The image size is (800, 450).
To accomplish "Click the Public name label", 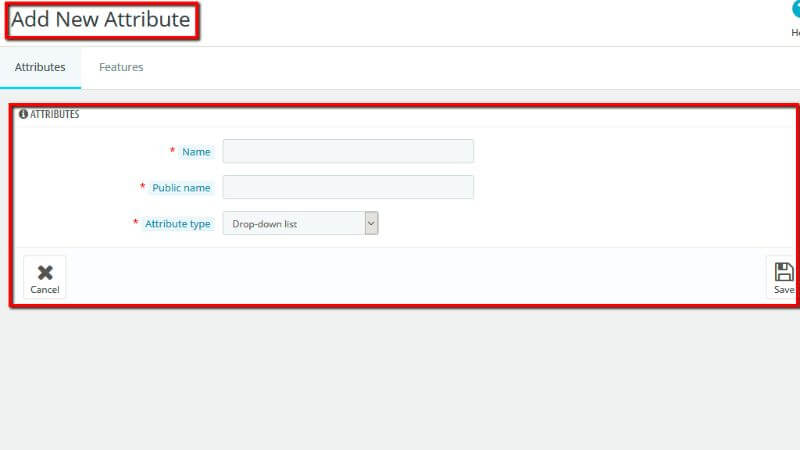I will [x=181, y=188].
